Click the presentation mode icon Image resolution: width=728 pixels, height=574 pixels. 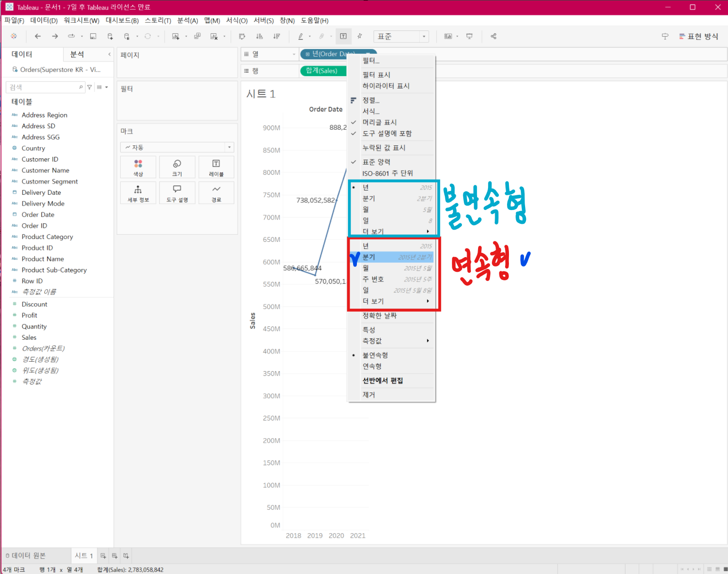(x=469, y=36)
